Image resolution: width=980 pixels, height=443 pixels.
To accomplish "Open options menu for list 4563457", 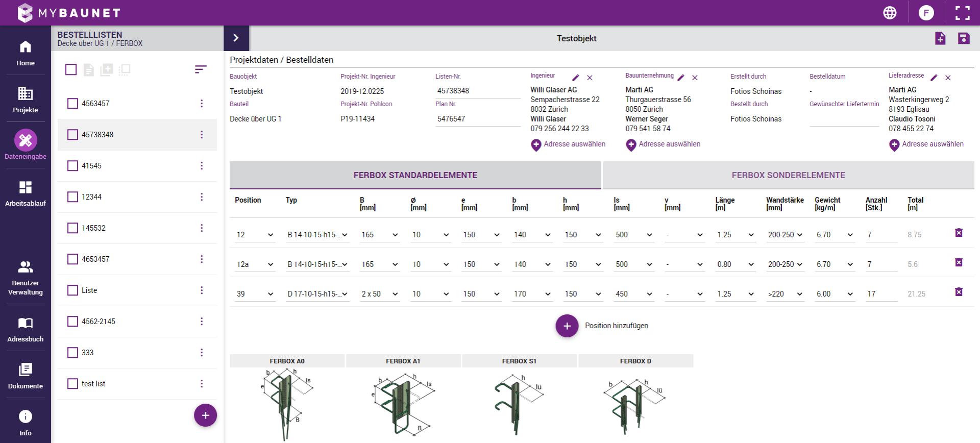I will click(202, 104).
